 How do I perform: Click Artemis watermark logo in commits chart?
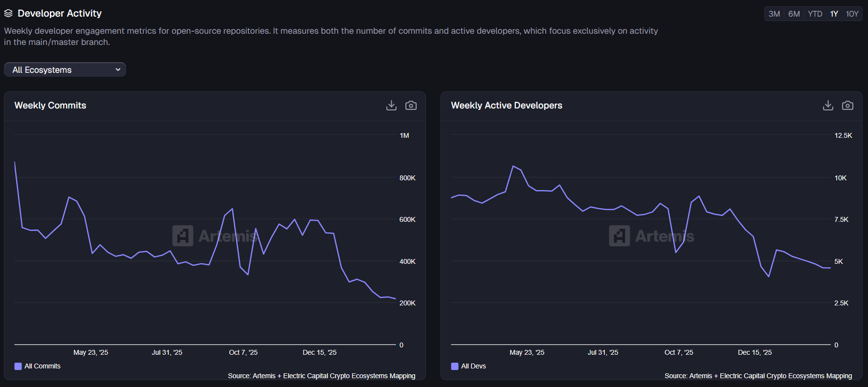click(183, 236)
